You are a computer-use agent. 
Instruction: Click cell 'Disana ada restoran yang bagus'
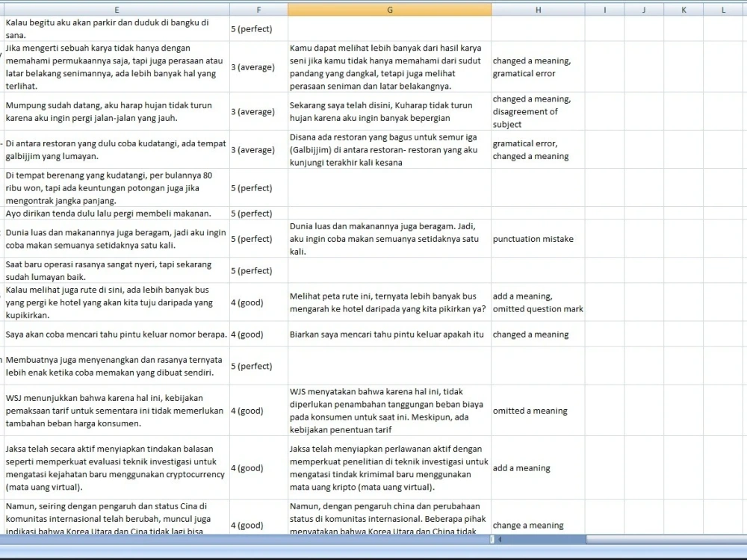click(390, 149)
